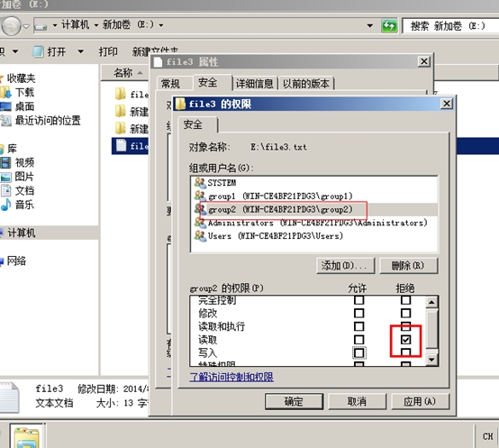
Task: Check Allow for 完全控制
Action: 359,300
